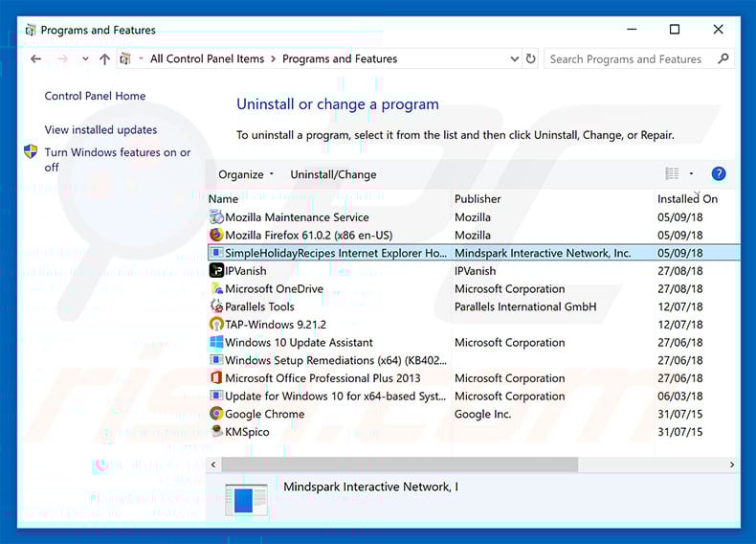Viewport: 756px width, 544px height.
Task: Expand the recent locations dropdown arrow
Action: (x=83, y=59)
